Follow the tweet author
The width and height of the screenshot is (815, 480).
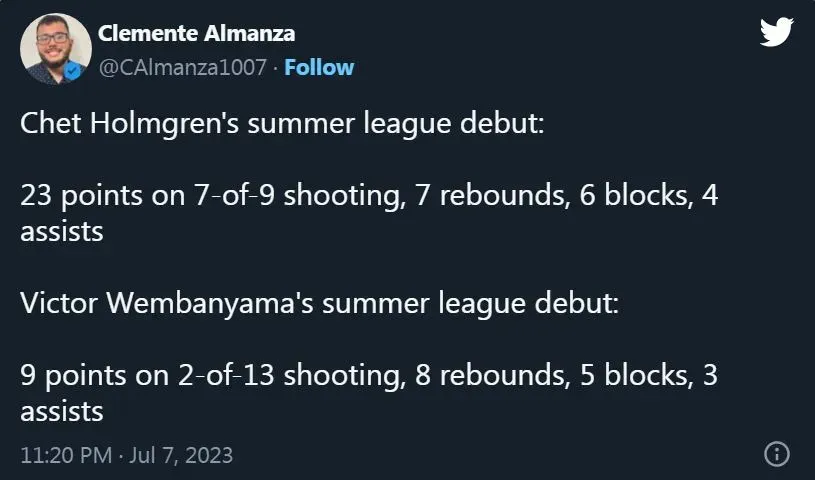[319, 67]
